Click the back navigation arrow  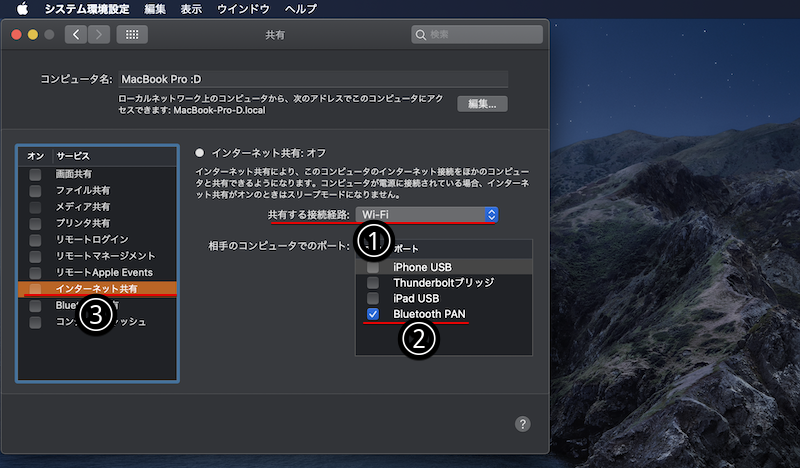tap(76, 35)
